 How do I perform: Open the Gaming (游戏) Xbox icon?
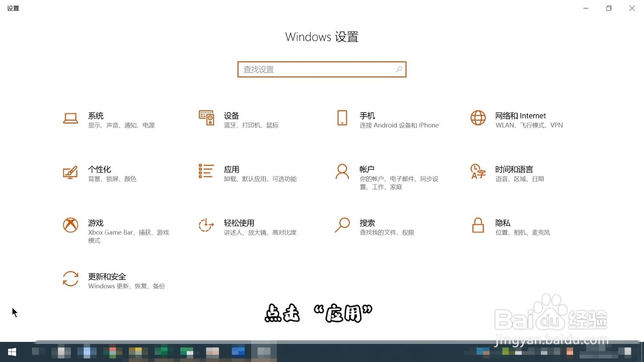click(x=70, y=225)
